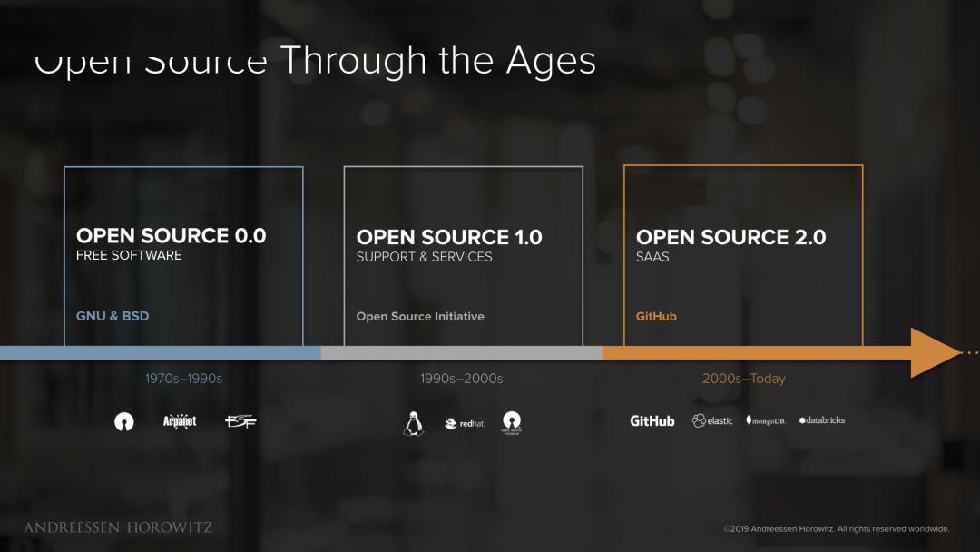Image resolution: width=980 pixels, height=552 pixels.
Task: Click the redhat logo
Action: [464, 424]
